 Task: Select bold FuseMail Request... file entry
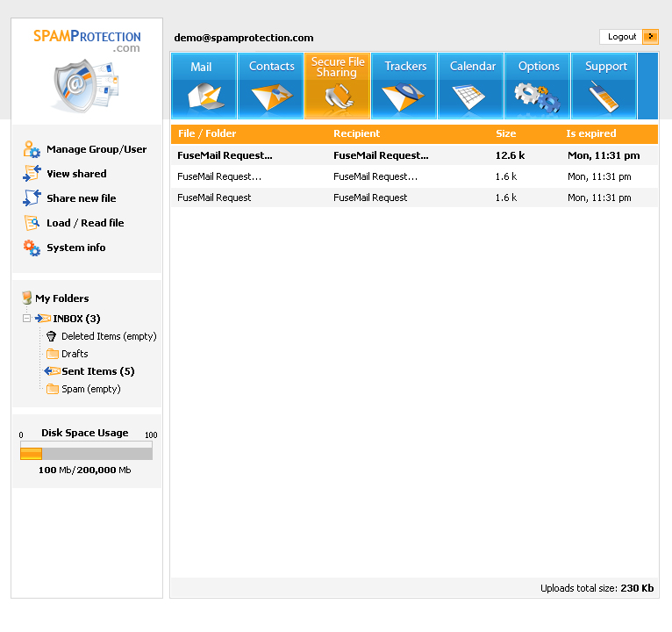[225, 155]
